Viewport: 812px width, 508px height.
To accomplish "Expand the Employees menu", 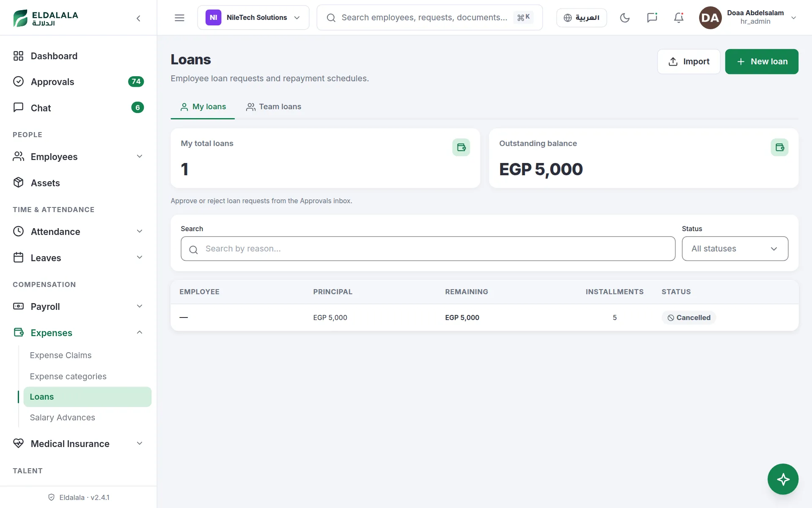I will (x=78, y=157).
